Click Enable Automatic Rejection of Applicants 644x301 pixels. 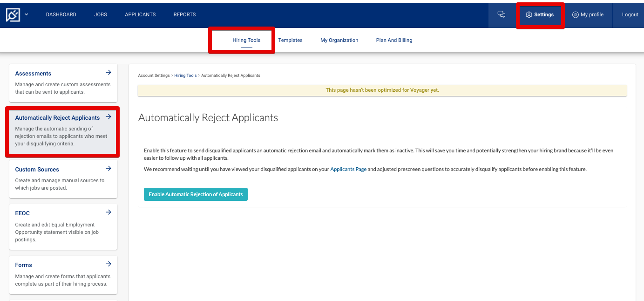(196, 194)
